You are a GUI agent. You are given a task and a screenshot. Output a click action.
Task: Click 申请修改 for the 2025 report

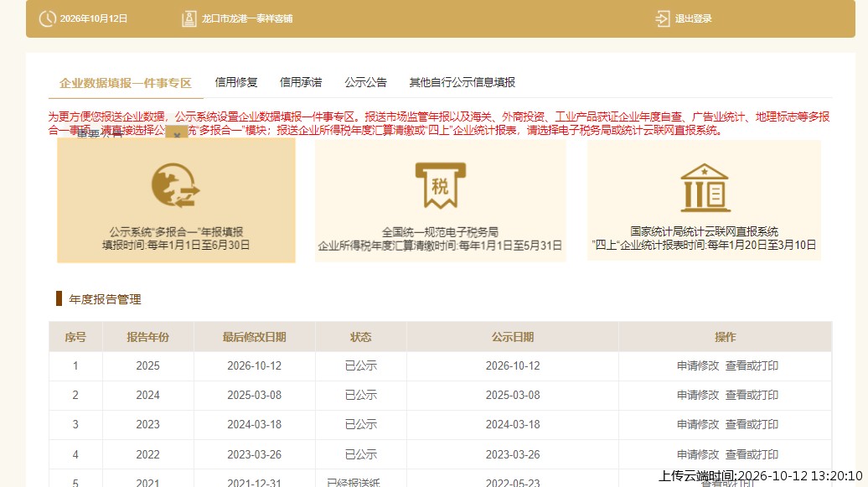[698, 365]
